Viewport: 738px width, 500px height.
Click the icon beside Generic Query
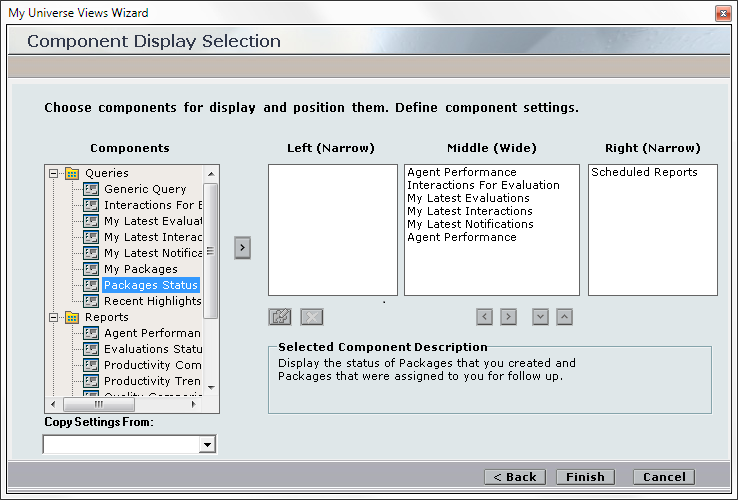[91, 189]
